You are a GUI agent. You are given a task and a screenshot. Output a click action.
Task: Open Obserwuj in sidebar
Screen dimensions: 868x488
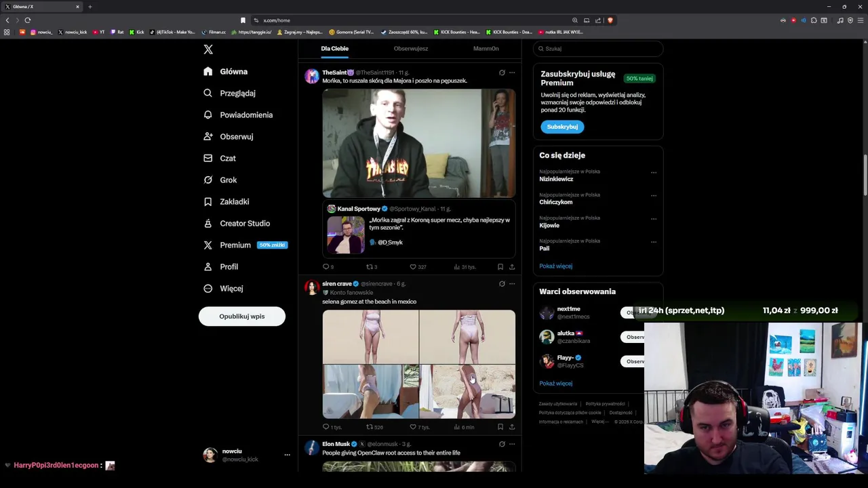tap(229, 136)
